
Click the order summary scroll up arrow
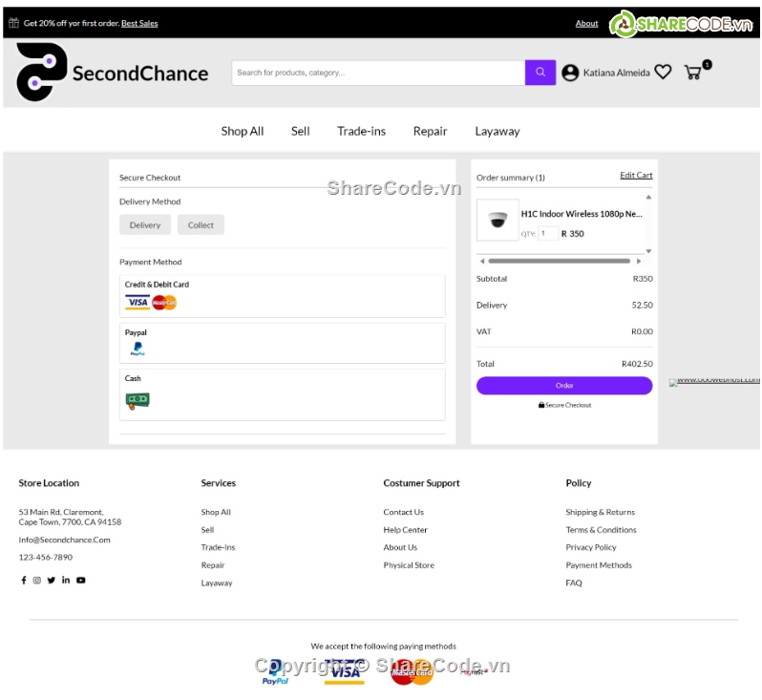pyautogui.click(x=648, y=197)
